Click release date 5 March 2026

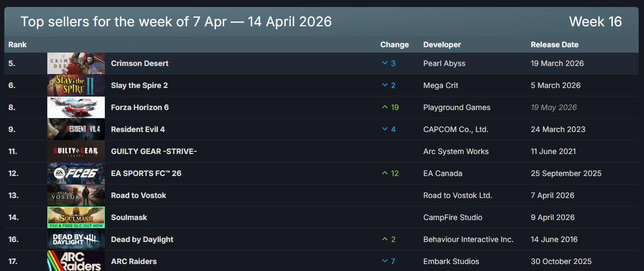[556, 85]
